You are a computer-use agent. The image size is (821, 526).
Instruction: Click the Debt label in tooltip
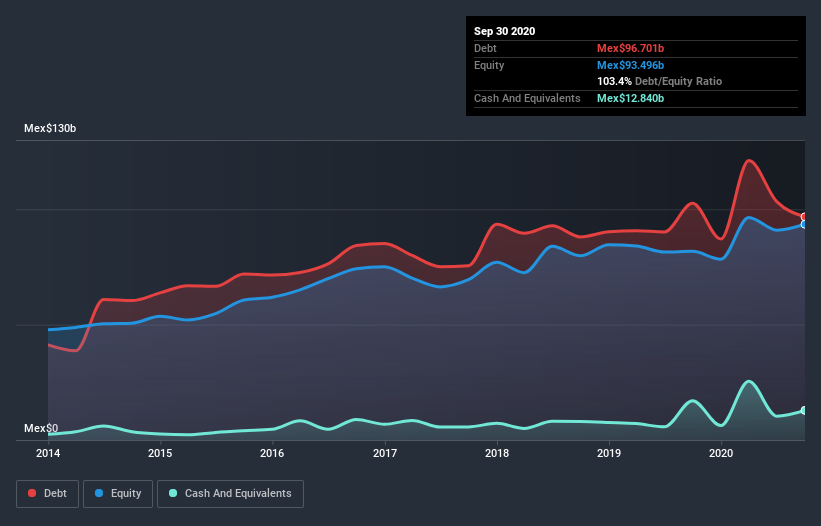[485, 48]
